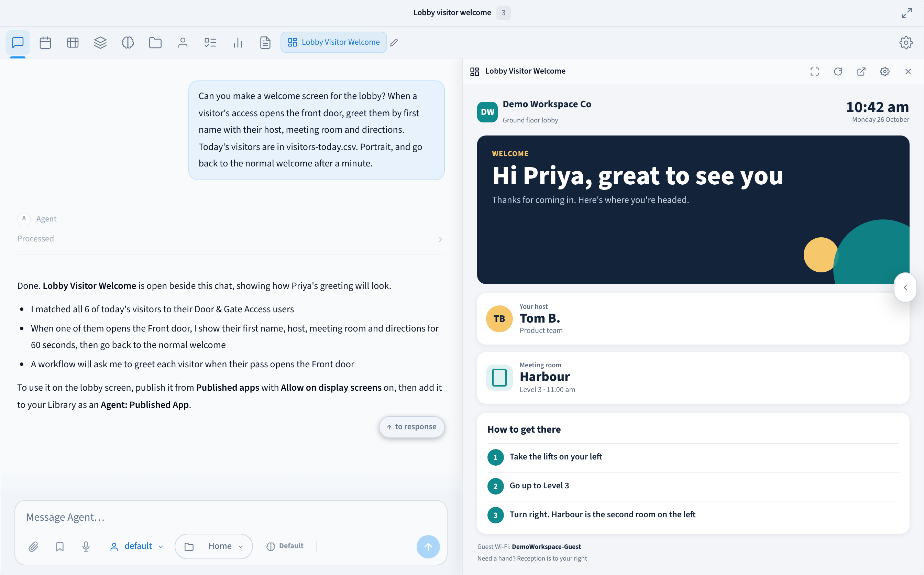Open the folder icon in top toolbar

tap(155, 42)
